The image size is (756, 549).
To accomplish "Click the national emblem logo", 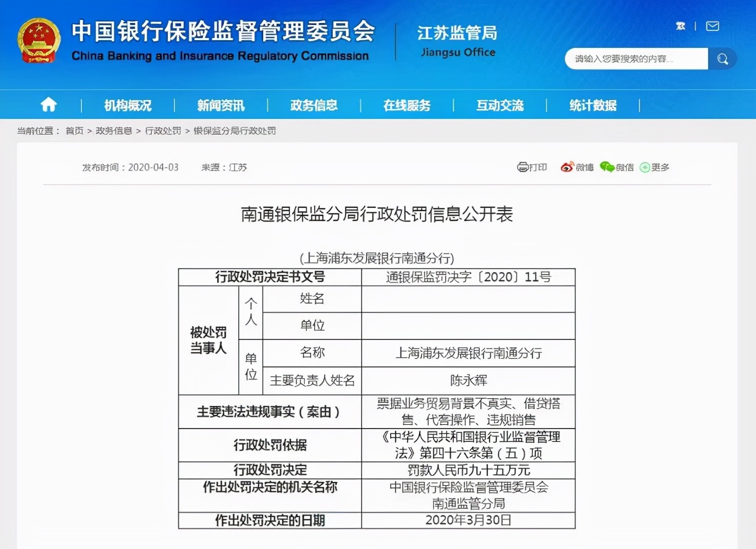I will (39, 41).
